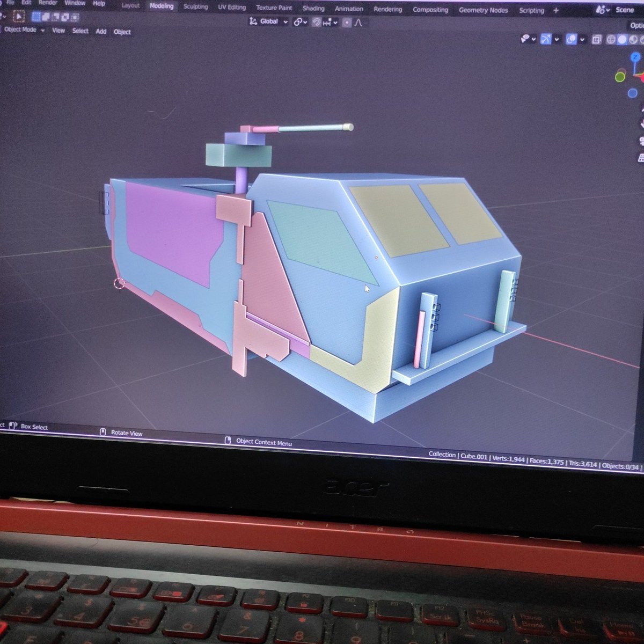The image size is (644, 644).
Task: Expand the visibility filter dropdown arrow
Action: point(534,39)
